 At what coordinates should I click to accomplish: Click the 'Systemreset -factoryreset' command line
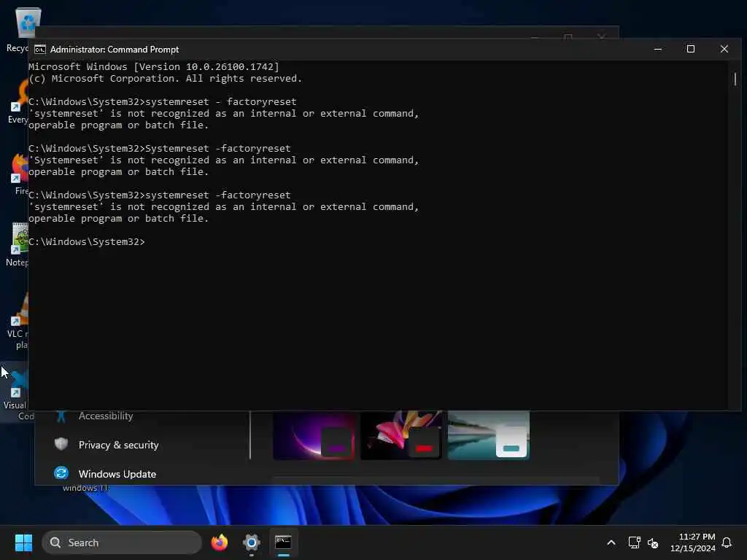coord(160,149)
